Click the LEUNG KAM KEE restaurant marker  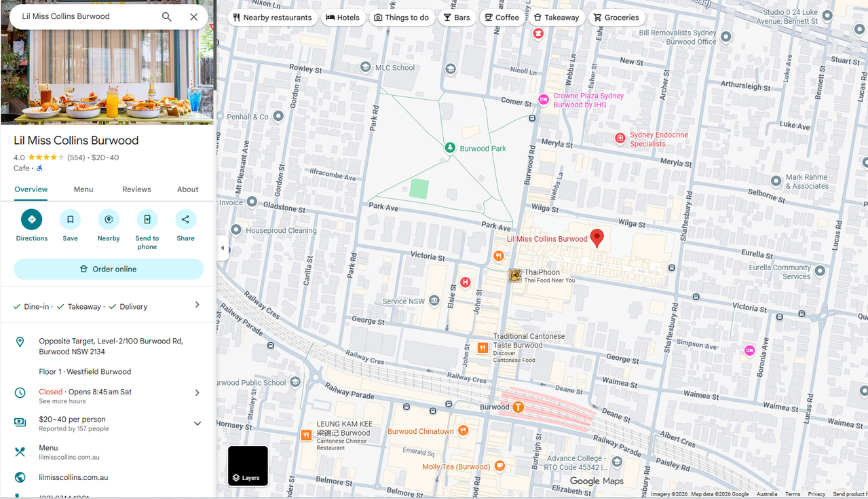pyautogui.click(x=306, y=435)
